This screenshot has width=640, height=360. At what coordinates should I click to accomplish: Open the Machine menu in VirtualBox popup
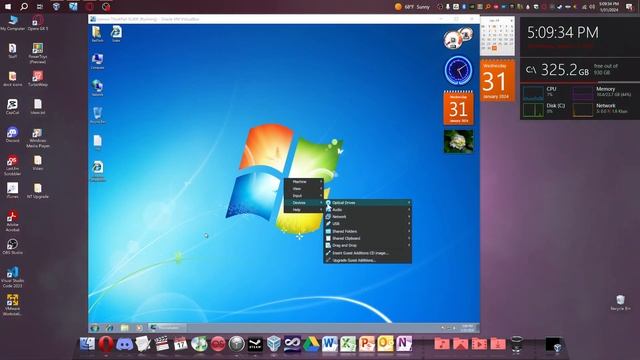coord(303,182)
